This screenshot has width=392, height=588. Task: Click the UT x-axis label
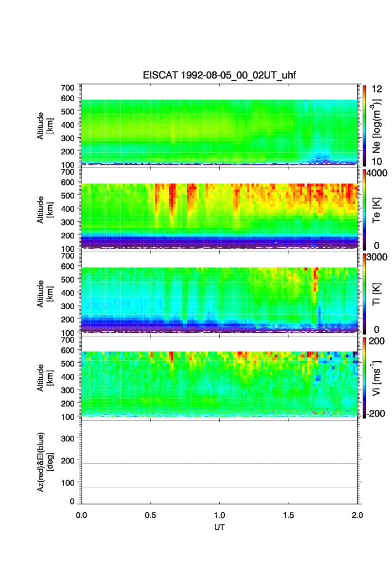(219, 527)
